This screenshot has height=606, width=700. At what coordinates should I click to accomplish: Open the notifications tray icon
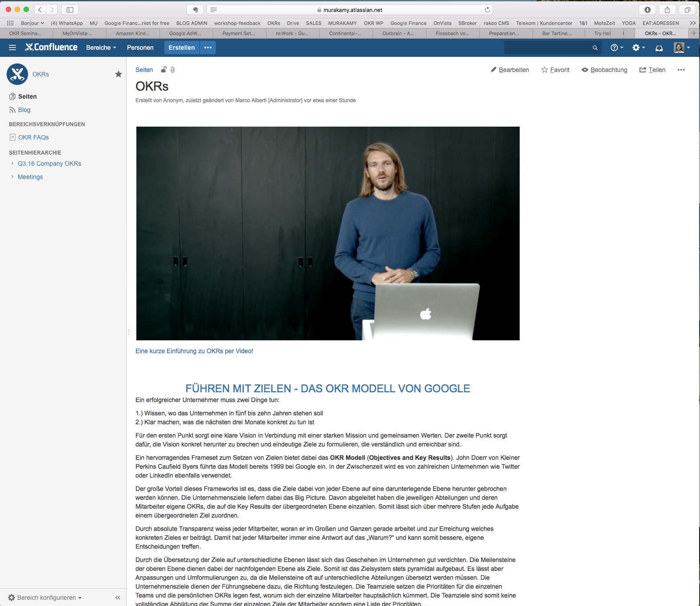tap(659, 48)
